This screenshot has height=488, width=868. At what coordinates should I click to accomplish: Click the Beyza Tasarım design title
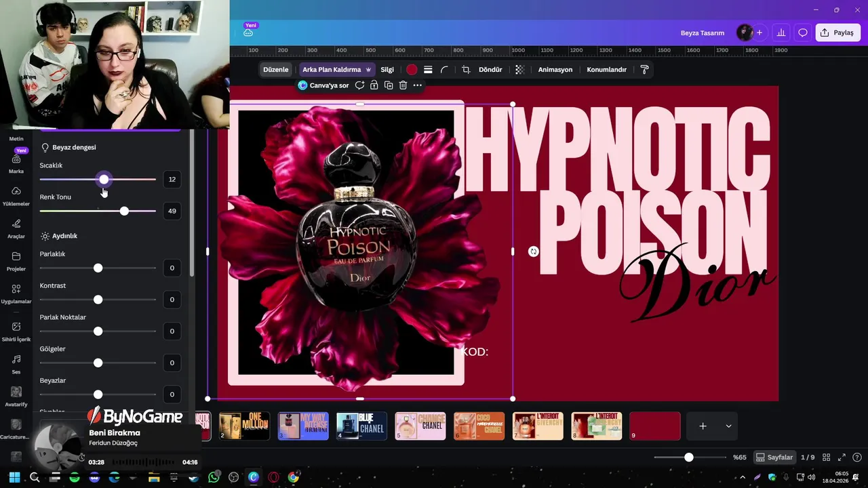pyautogui.click(x=703, y=33)
